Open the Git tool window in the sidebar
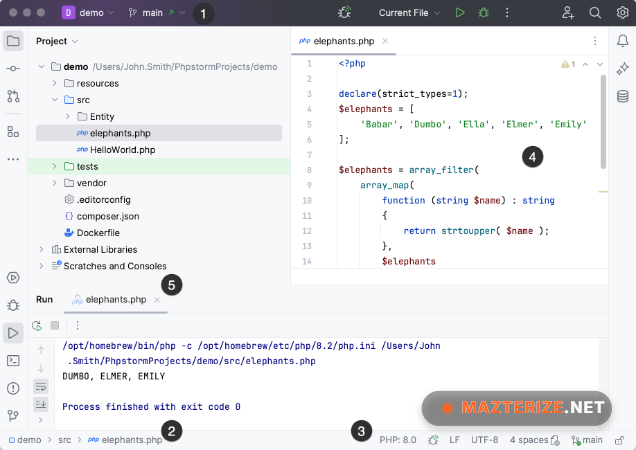636x450 pixels. pyautogui.click(x=13, y=416)
